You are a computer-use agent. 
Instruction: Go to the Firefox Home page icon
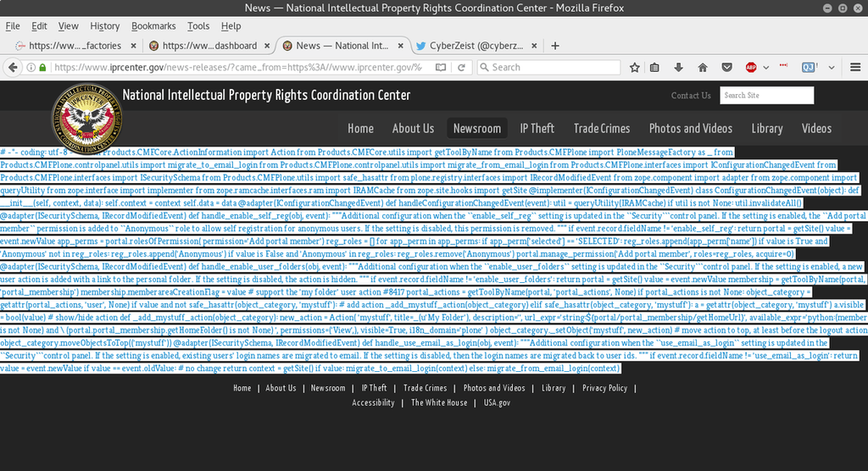(x=703, y=67)
